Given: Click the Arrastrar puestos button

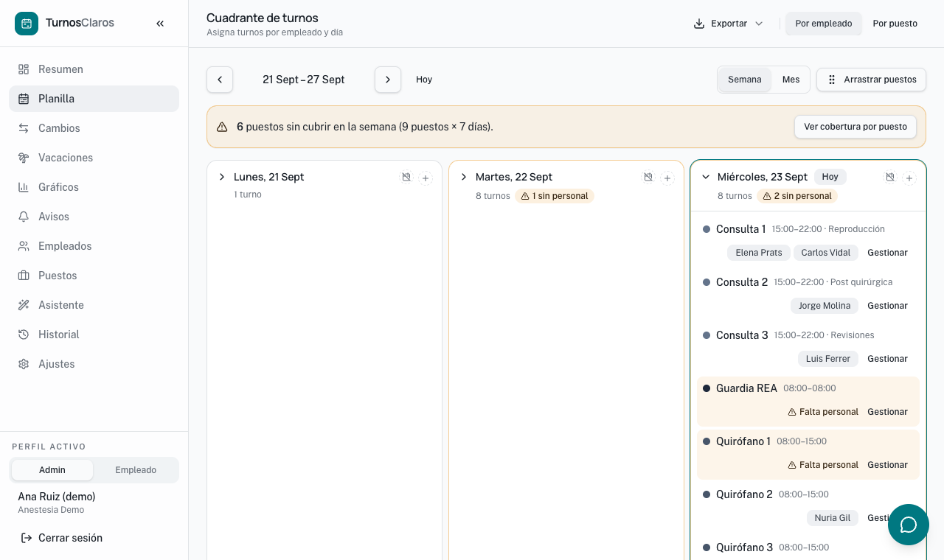Looking at the screenshot, I should [x=871, y=80].
